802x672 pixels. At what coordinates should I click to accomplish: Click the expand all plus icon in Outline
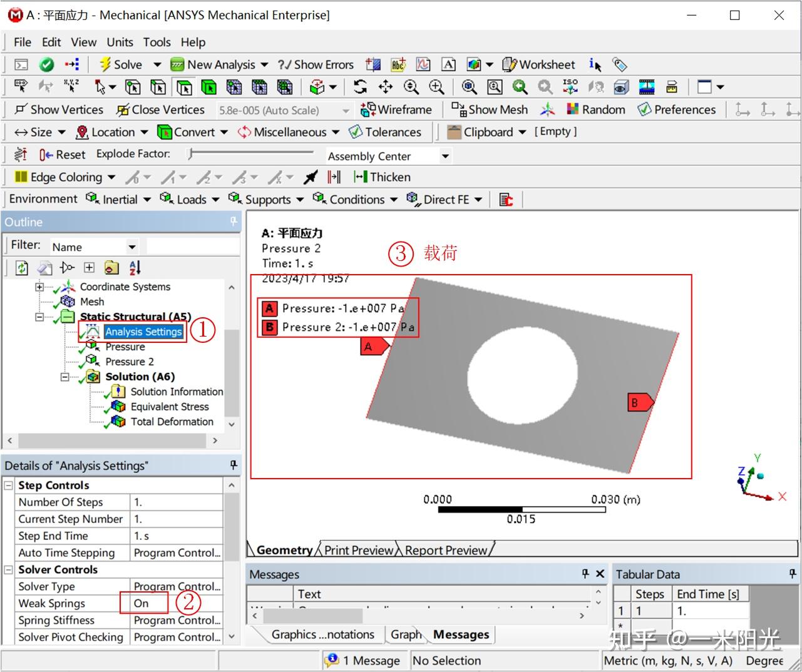click(90, 268)
